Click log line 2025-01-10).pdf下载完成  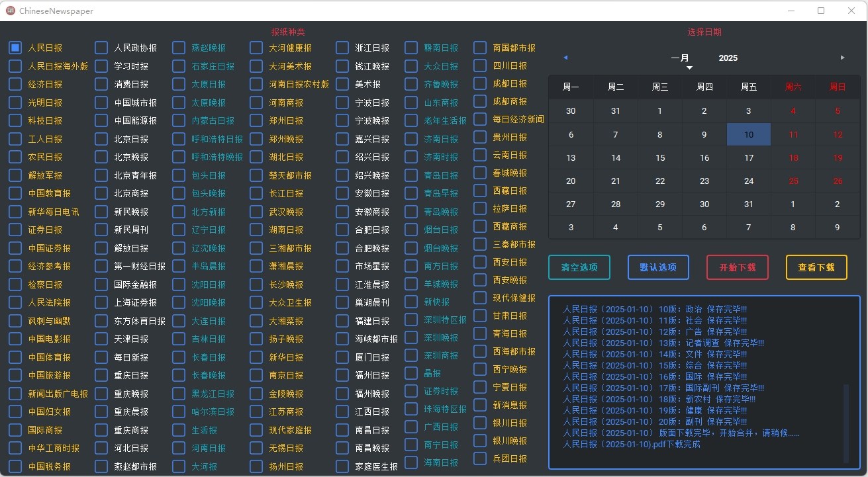coord(631,444)
